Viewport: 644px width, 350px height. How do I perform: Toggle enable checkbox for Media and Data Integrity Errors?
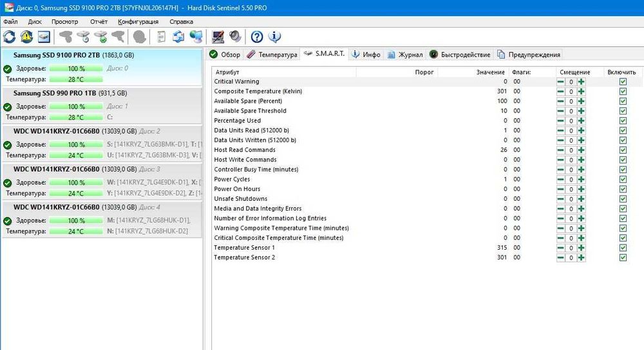[623, 208]
